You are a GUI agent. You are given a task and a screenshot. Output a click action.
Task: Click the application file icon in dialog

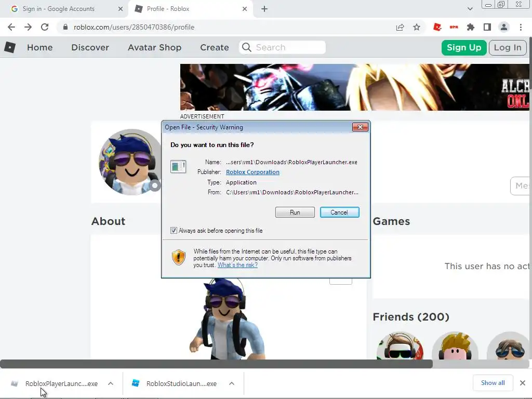[x=178, y=167]
